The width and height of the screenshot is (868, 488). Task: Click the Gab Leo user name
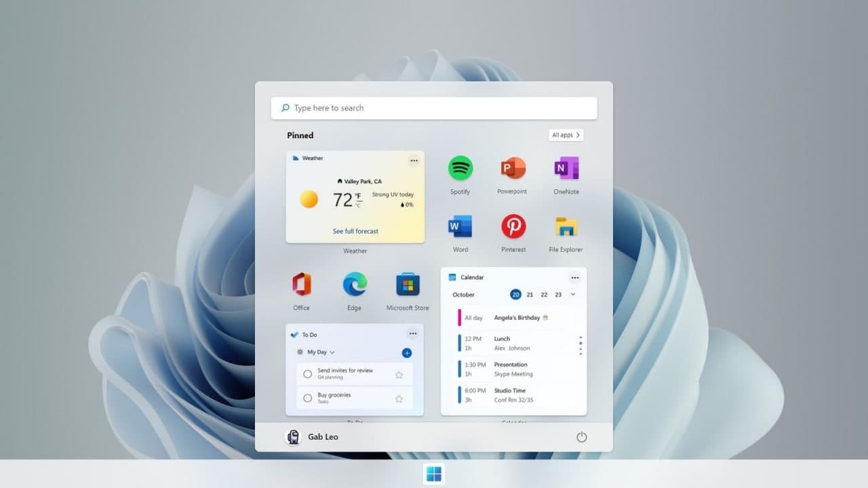(x=323, y=437)
